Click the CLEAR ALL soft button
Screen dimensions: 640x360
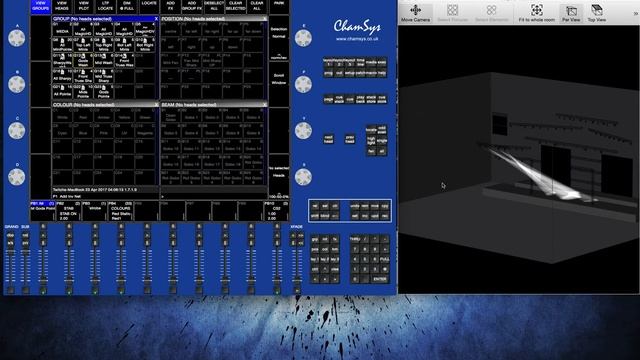[257, 6]
